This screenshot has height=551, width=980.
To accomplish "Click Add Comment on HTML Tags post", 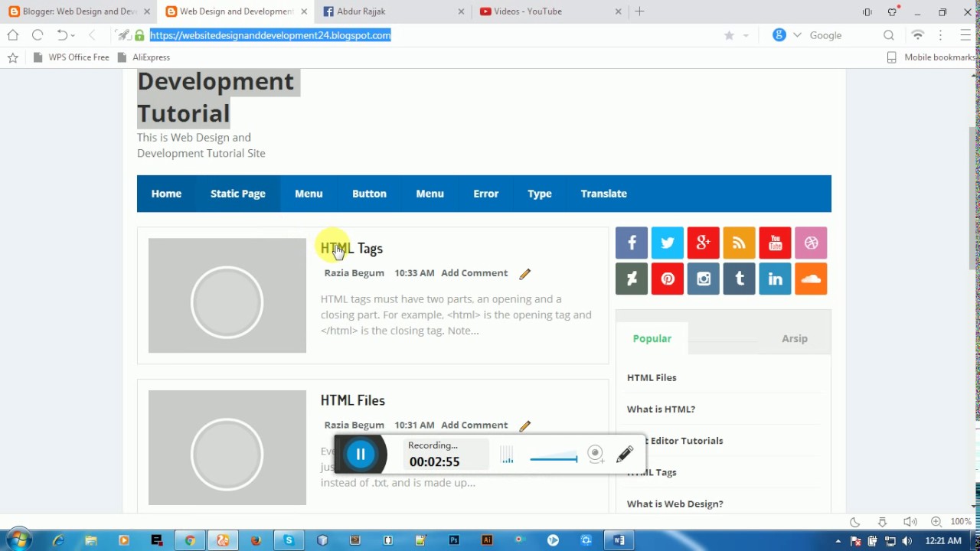I will [x=474, y=273].
